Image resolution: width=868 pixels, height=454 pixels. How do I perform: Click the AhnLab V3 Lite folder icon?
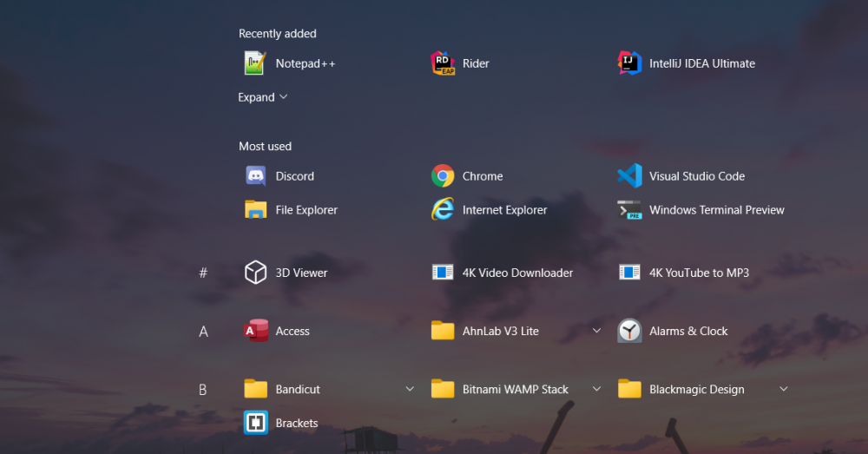point(443,331)
